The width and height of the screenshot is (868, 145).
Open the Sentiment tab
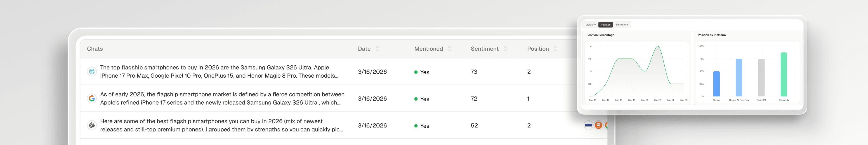(x=622, y=25)
